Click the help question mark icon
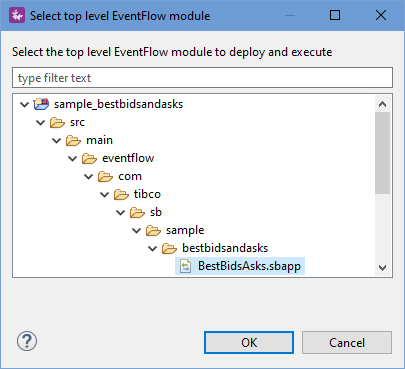405x369 pixels. pos(27,341)
